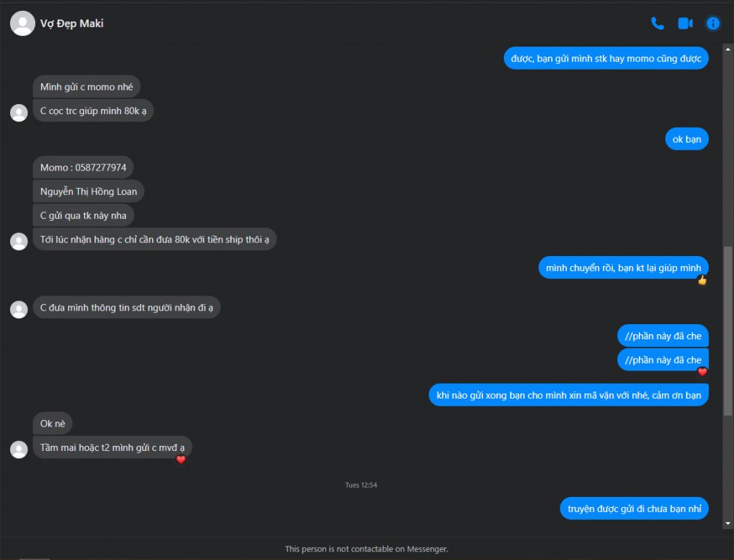
Task: Click the chat scrollbar thumb
Action: tap(728, 331)
